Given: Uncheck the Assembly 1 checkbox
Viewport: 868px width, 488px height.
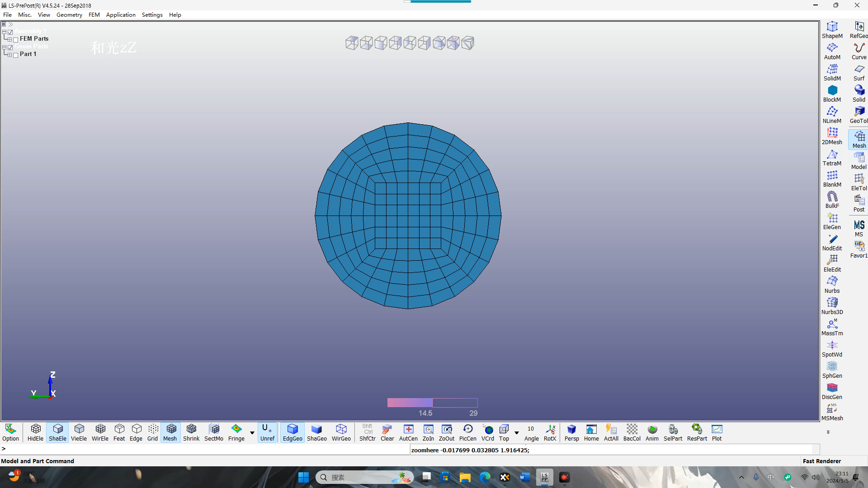Looking at the screenshot, I should pos(10,32).
